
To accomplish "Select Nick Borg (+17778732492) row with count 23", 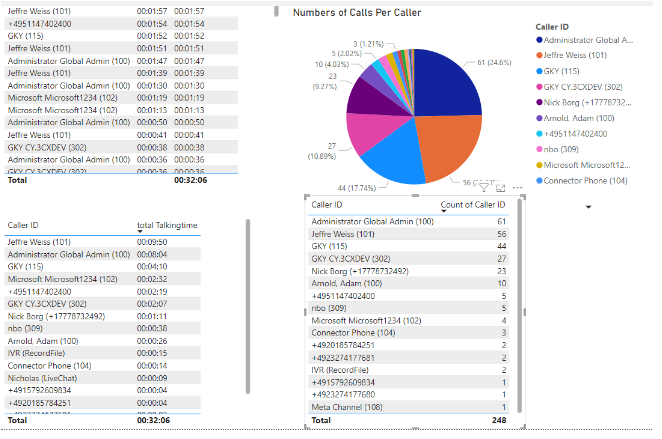I will click(x=409, y=271).
